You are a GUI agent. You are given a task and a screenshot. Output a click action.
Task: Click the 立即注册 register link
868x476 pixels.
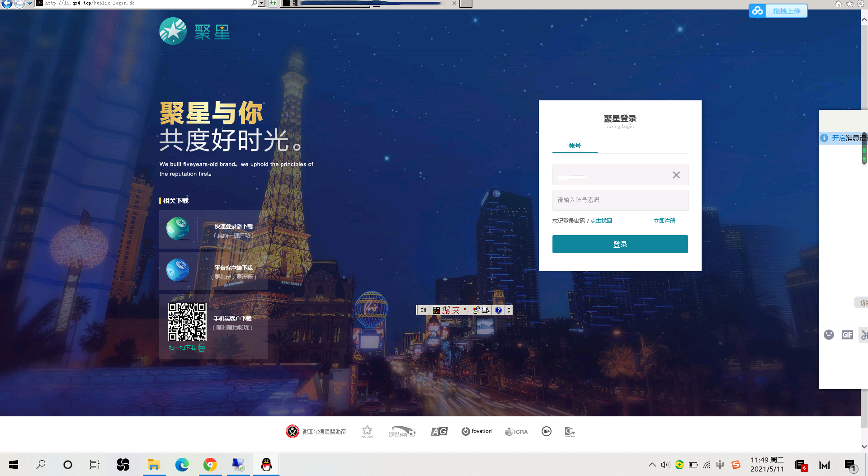[x=664, y=221]
